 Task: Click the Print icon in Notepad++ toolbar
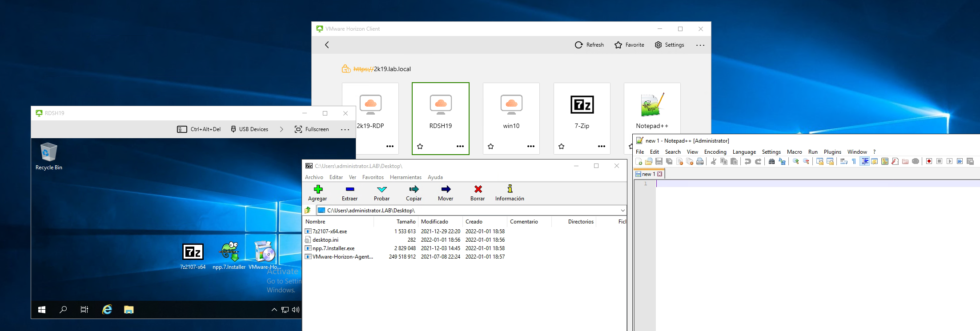[x=700, y=161]
